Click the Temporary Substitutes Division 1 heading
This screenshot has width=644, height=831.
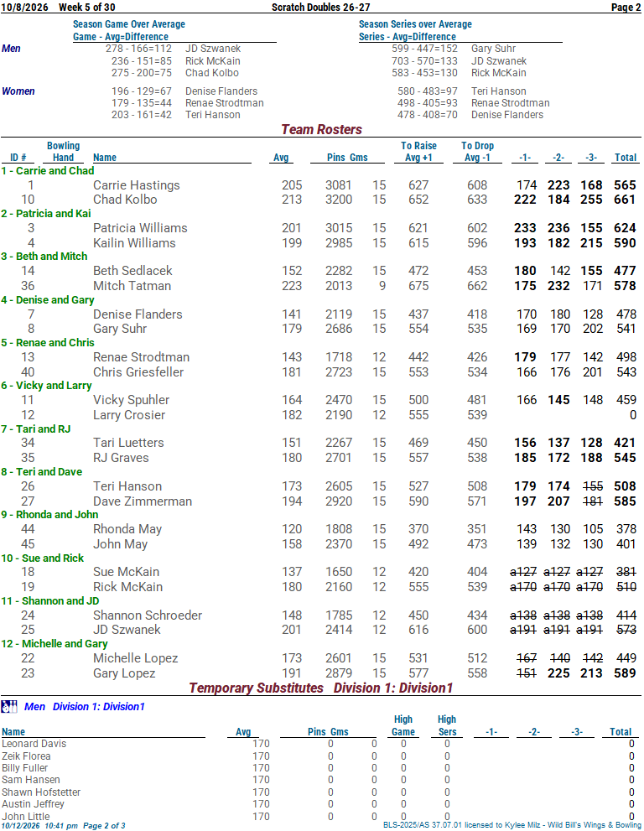[321, 688]
